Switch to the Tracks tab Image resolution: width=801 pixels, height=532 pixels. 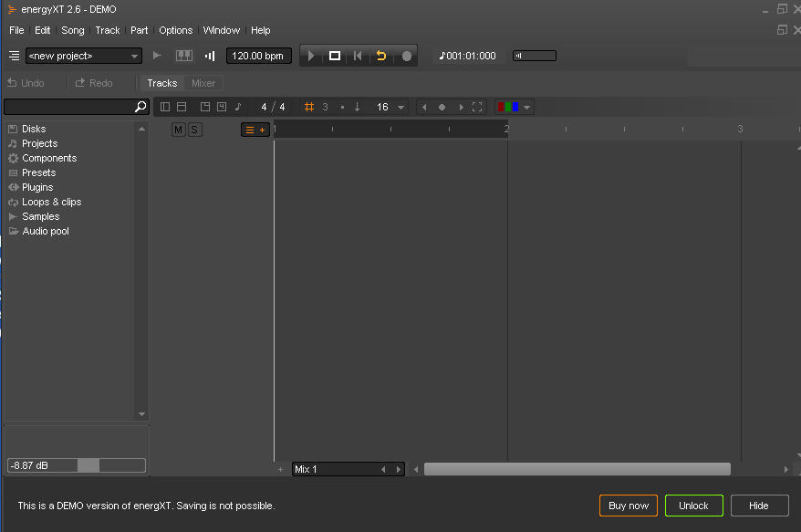pyautogui.click(x=162, y=83)
